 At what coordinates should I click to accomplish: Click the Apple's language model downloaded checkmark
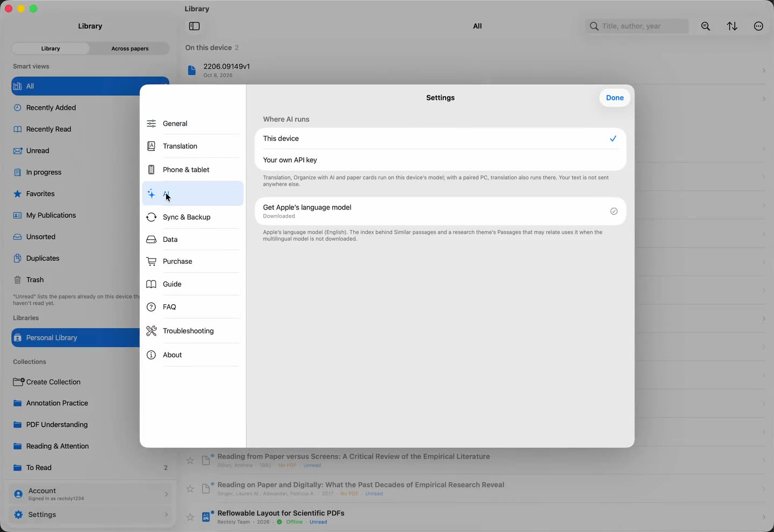coord(614,211)
